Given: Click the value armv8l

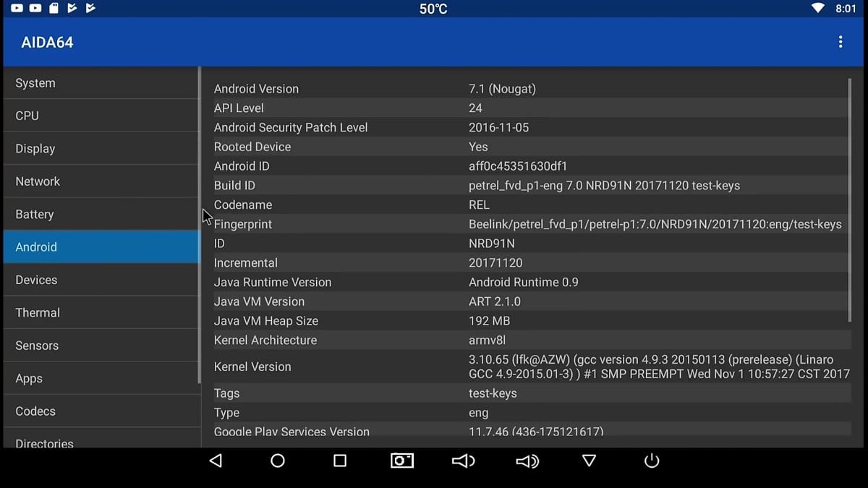Looking at the screenshot, I should (488, 340).
